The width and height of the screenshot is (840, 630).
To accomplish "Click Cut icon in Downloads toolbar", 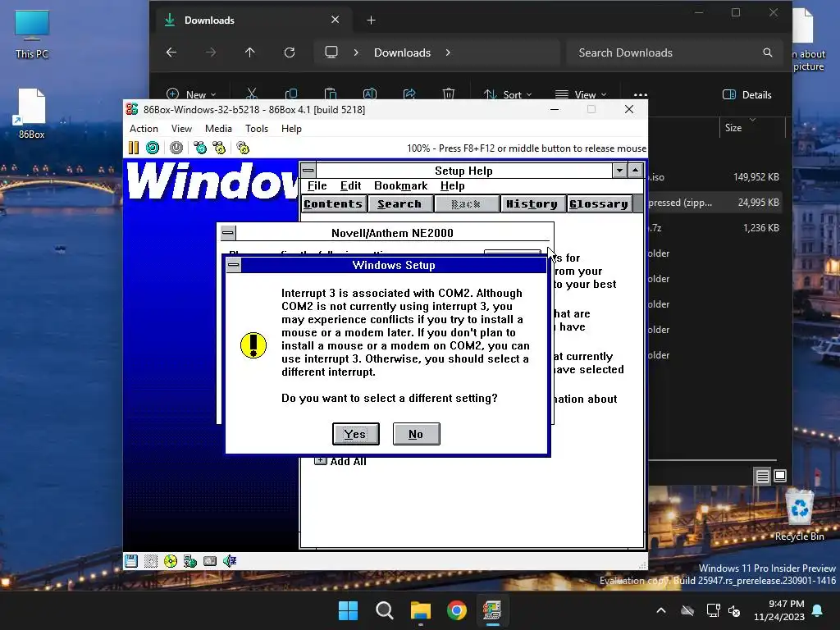I will [x=252, y=94].
